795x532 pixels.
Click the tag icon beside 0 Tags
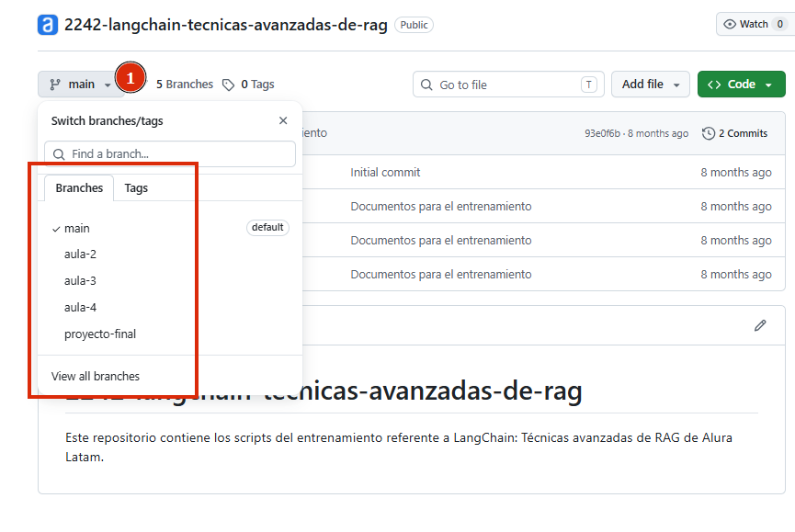[x=229, y=85]
